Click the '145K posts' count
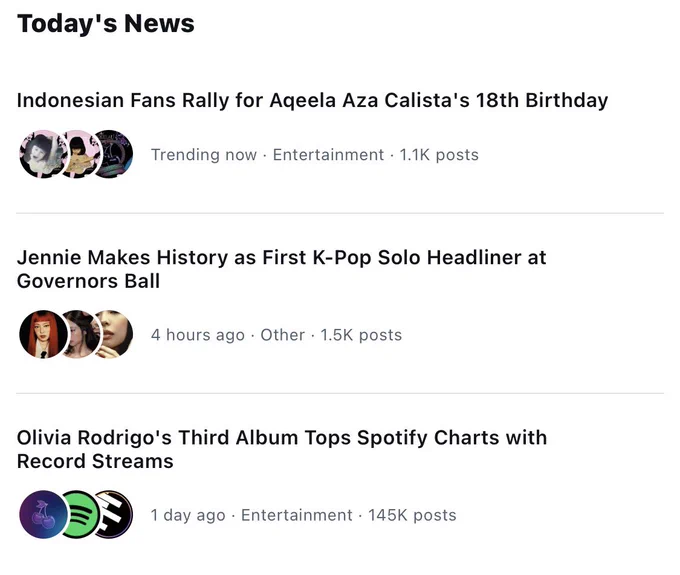Image resolution: width=680 pixels, height=575 pixels. [x=412, y=516]
